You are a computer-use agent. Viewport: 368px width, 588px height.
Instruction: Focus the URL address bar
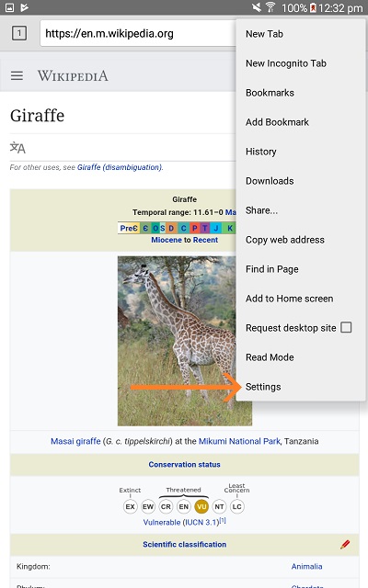138,33
